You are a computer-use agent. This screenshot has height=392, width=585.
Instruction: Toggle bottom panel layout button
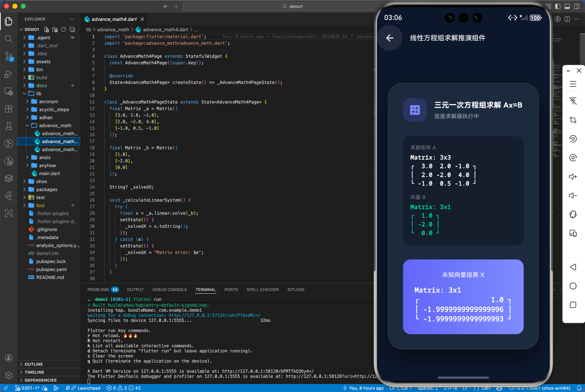pos(567,6)
